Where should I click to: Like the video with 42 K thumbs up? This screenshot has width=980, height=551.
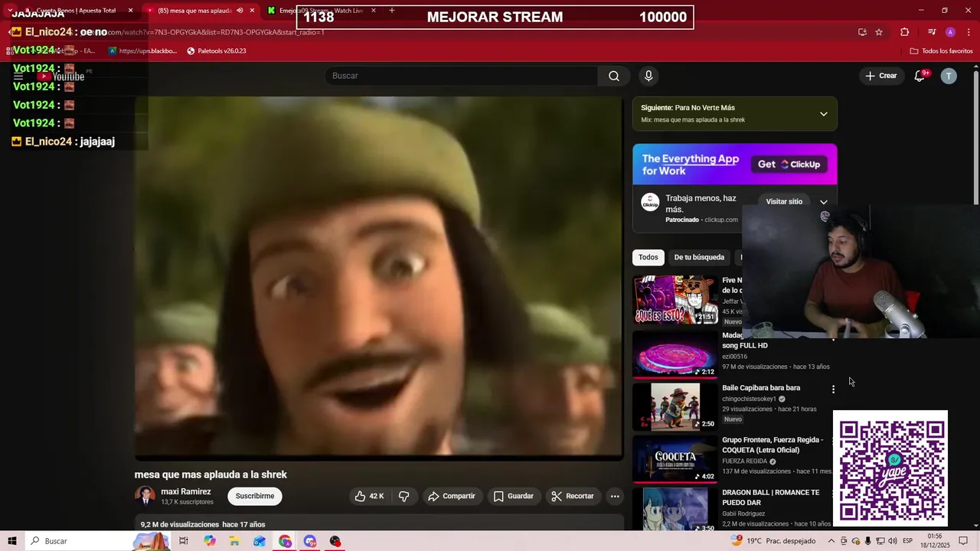click(369, 496)
